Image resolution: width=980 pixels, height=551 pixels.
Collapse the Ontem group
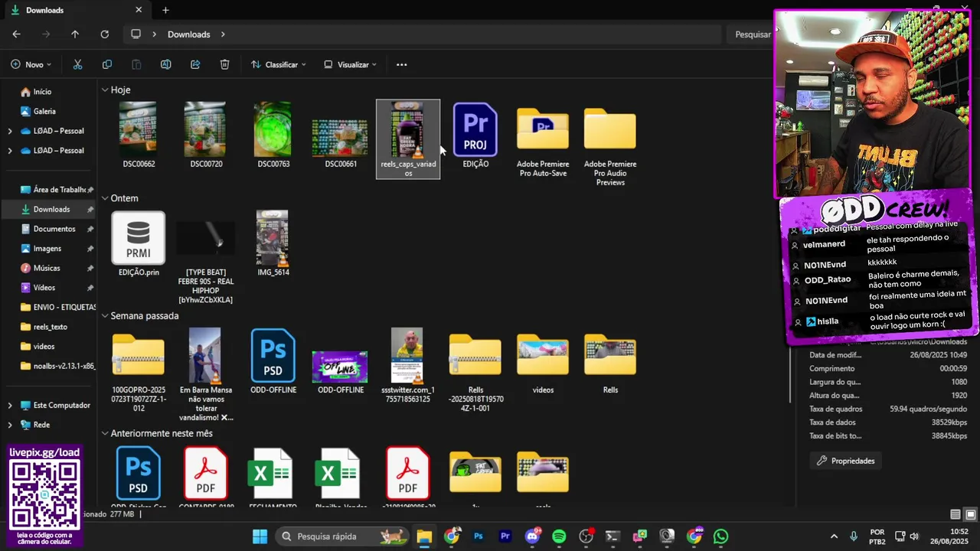coord(104,198)
